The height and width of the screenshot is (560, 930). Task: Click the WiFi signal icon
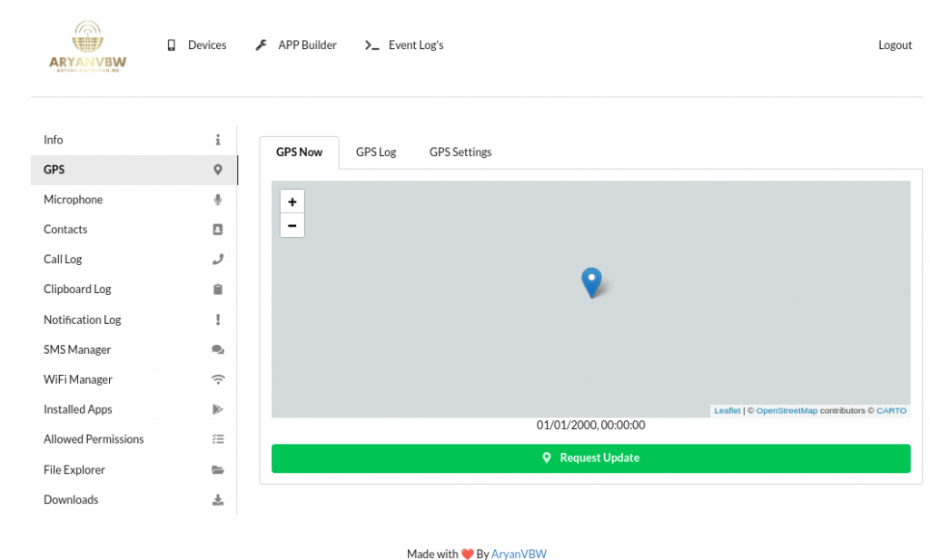218,379
